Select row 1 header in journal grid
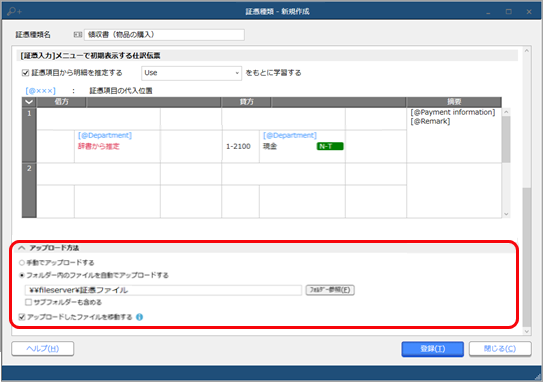 [x=29, y=135]
